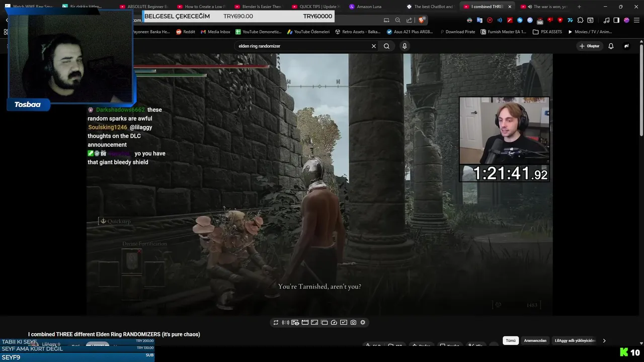This screenshot has width=644, height=362.
Task: Open the media control music note icon
Action: click(606, 20)
